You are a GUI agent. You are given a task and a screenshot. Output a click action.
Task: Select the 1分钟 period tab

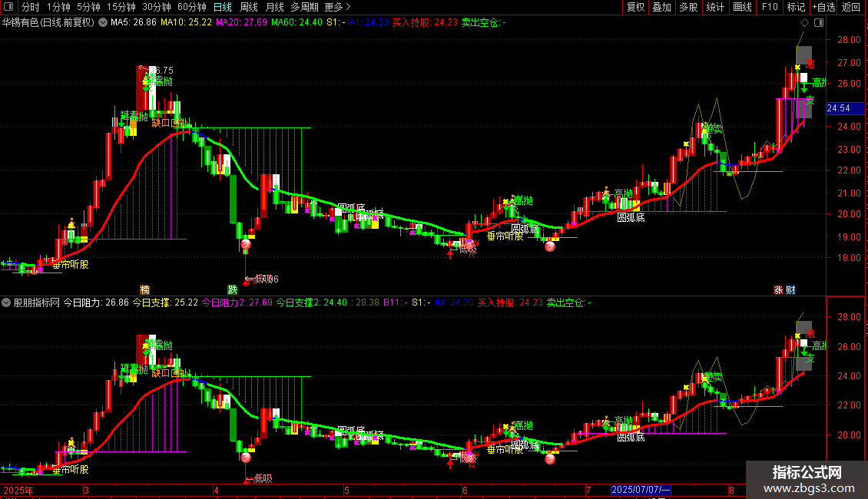point(58,7)
